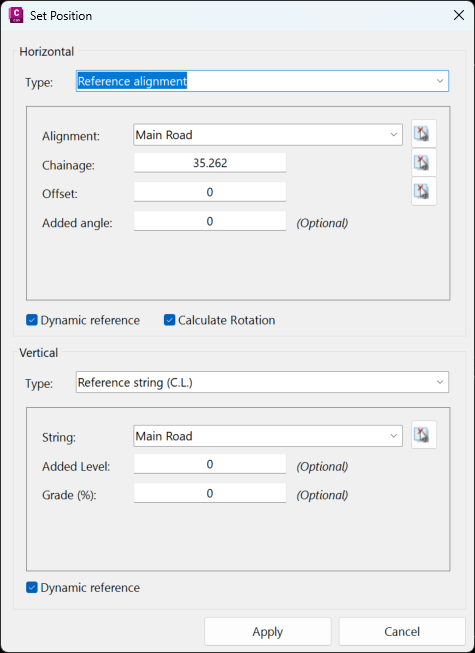Click the Cancel button
Viewport: 475px width, 653px height.
click(x=402, y=632)
